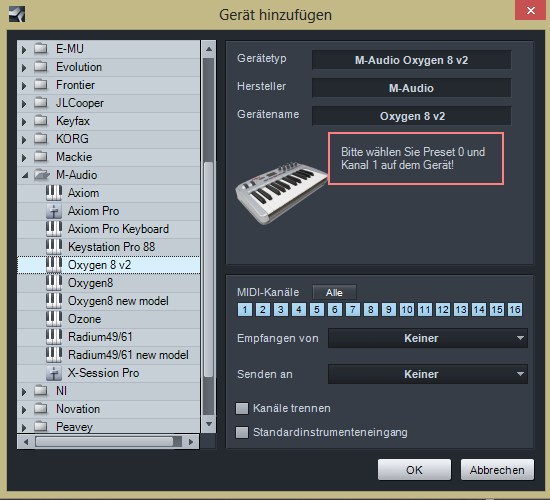Click the Peavey folder row
The height and width of the screenshot is (500, 550).
[109, 426]
